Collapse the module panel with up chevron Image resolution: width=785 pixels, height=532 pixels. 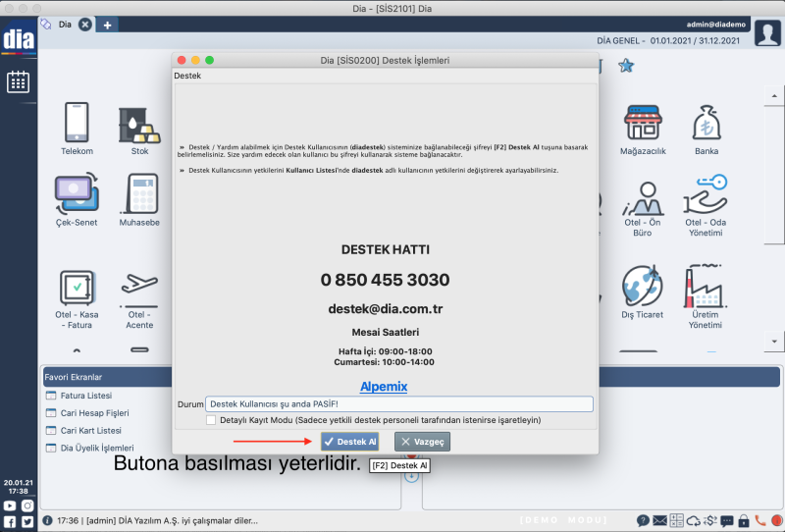click(x=77, y=350)
